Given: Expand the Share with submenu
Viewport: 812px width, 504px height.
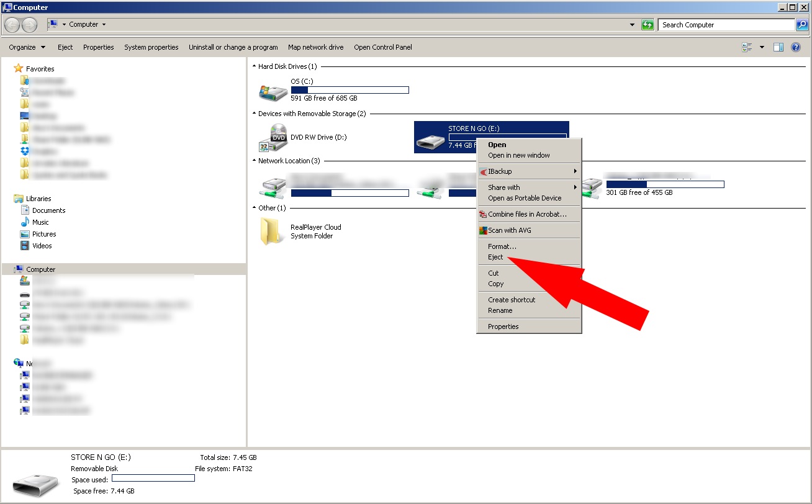Looking at the screenshot, I should point(503,187).
